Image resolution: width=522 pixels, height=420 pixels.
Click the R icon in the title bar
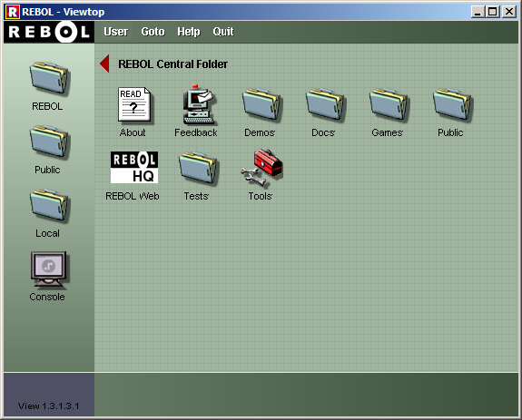13,12
